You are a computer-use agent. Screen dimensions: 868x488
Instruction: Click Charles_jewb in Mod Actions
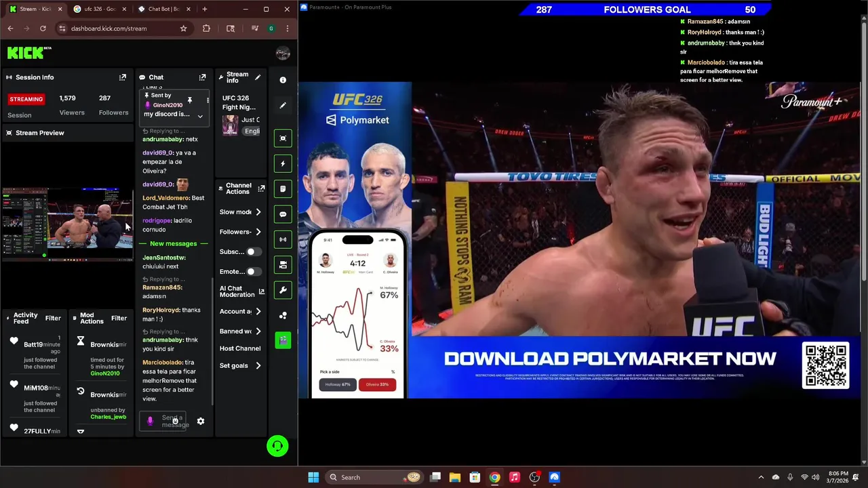[x=108, y=417]
